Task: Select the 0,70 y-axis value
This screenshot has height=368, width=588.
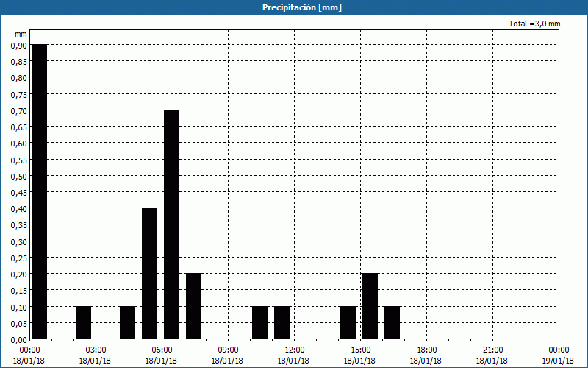Action: (x=19, y=111)
